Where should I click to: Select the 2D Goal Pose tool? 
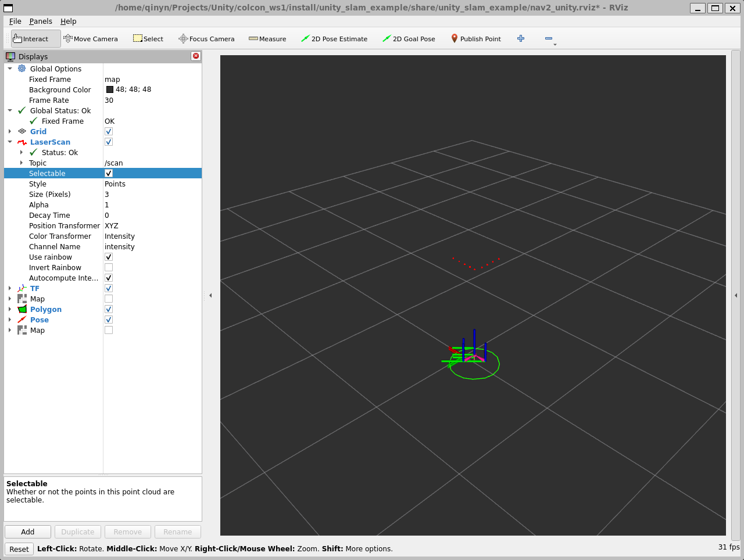409,39
